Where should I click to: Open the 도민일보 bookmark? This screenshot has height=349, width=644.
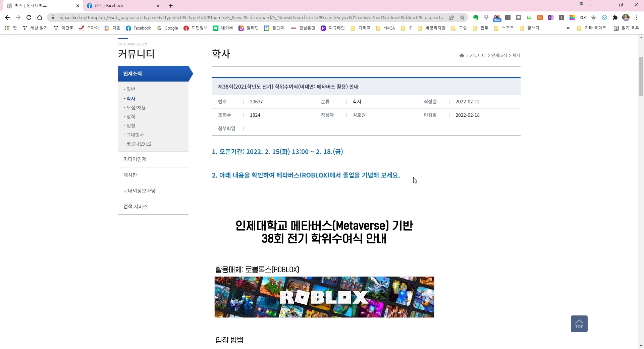pos(196,28)
